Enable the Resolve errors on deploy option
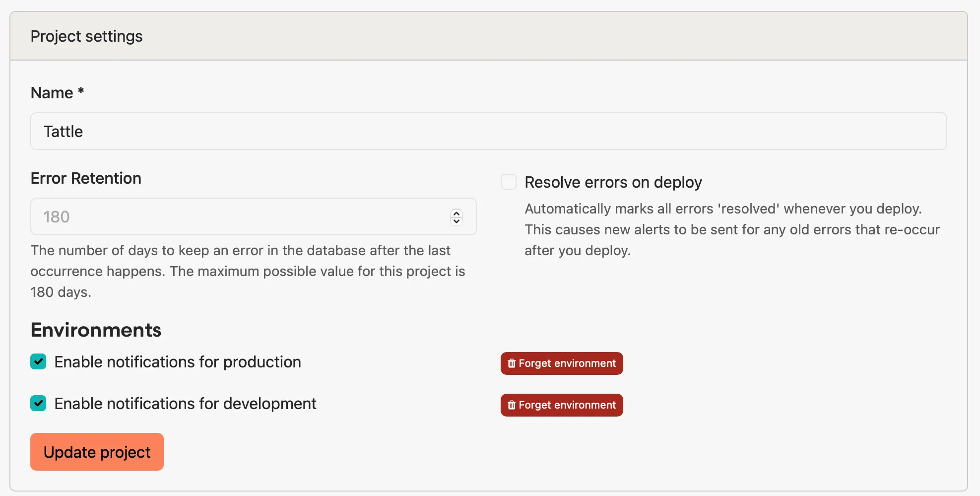The width and height of the screenshot is (980, 496). pos(509,182)
